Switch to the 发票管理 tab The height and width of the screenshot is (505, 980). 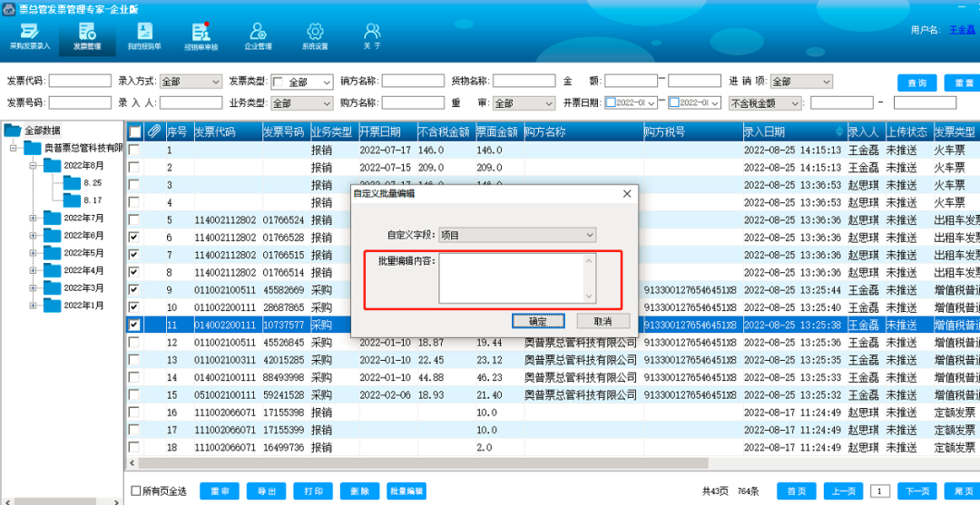tap(87, 36)
